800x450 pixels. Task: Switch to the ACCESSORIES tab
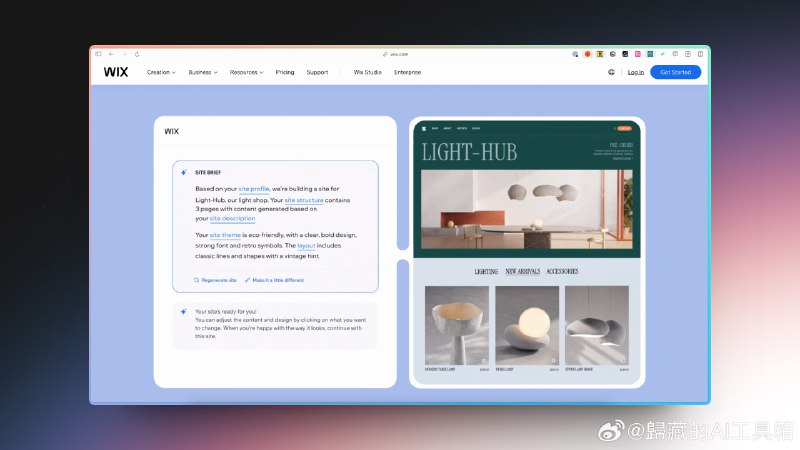point(562,271)
